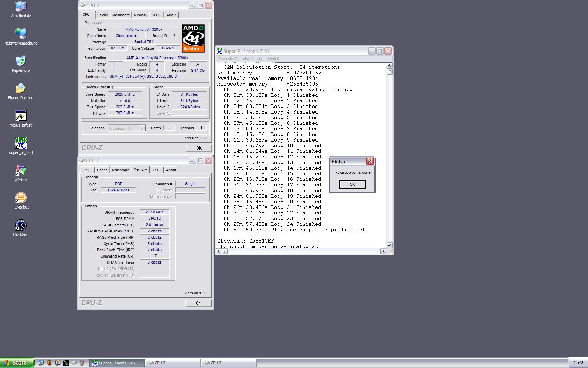This screenshot has height=368, width=588.
Task: Click OK in the Finish dialog
Action: (x=352, y=184)
